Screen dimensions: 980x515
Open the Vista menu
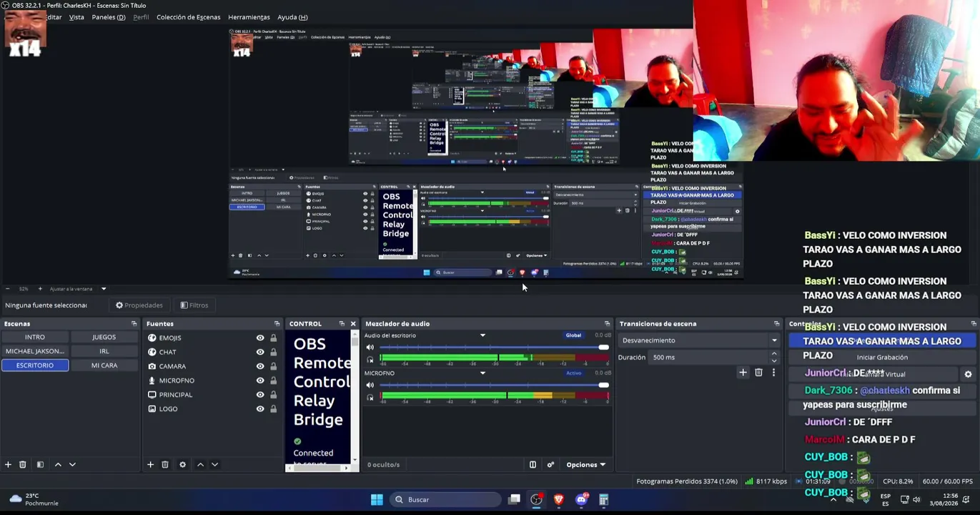[x=76, y=17]
